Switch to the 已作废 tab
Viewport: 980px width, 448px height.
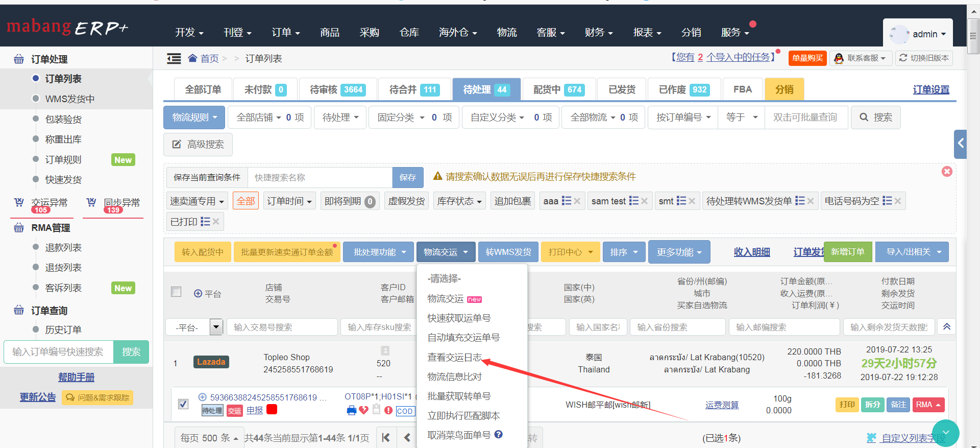[x=684, y=89]
